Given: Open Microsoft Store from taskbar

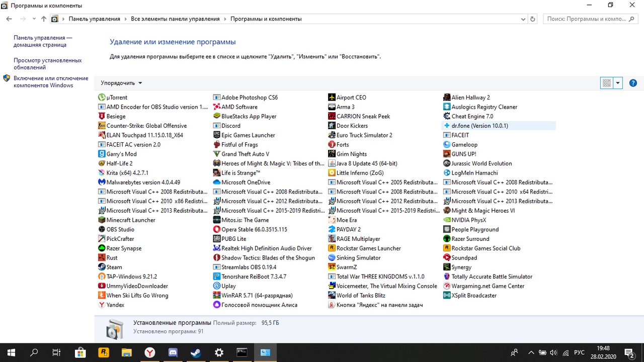Looking at the screenshot, I should point(80,352).
